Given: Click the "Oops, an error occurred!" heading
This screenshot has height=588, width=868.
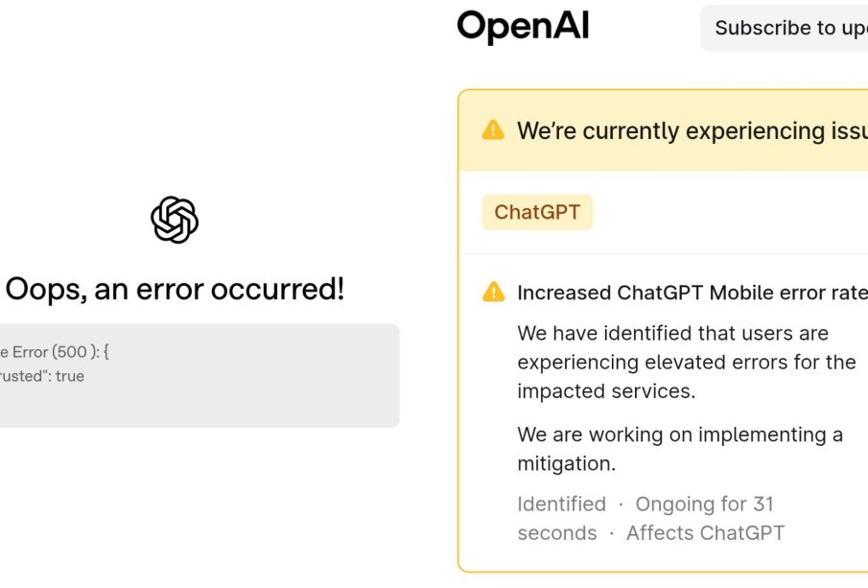Looking at the screenshot, I should [x=175, y=289].
